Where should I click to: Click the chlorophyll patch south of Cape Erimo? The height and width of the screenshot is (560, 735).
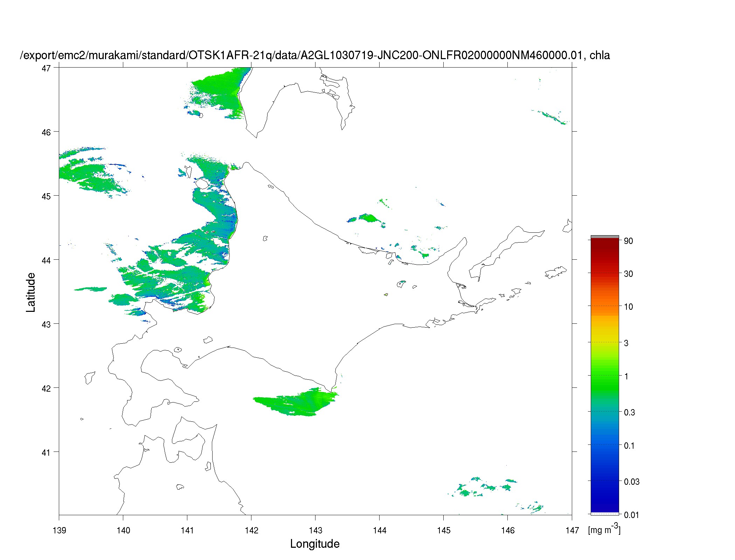click(296, 402)
